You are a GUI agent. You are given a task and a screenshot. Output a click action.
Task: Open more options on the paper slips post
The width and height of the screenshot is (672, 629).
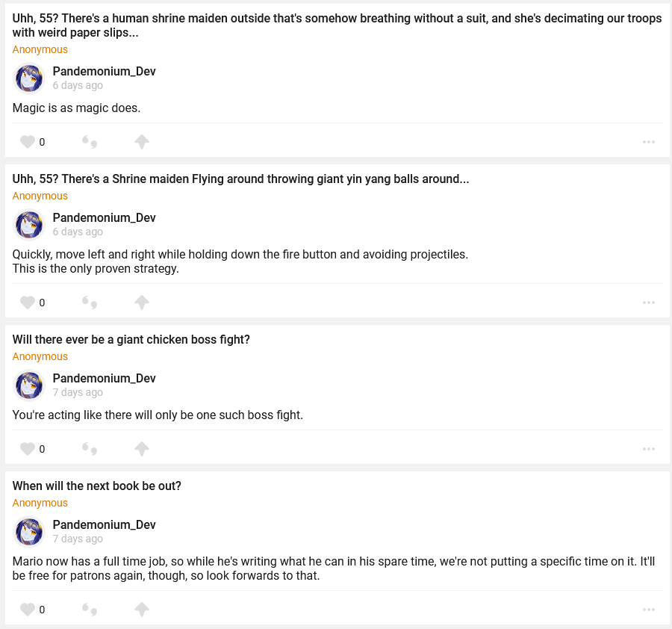coord(648,142)
